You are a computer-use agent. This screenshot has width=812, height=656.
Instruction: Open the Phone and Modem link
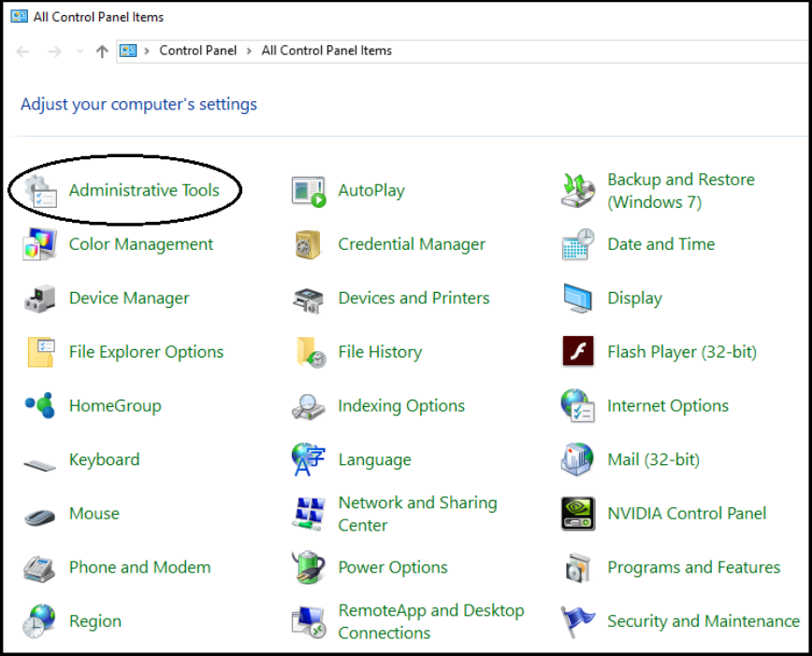(x=139, y=567)
